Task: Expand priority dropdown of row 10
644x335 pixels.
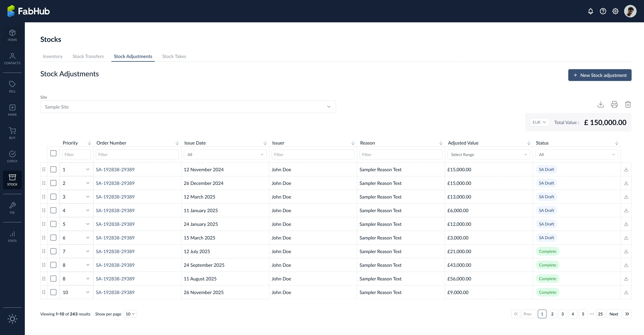Action: pyautogui.click(x=88, y=292)
